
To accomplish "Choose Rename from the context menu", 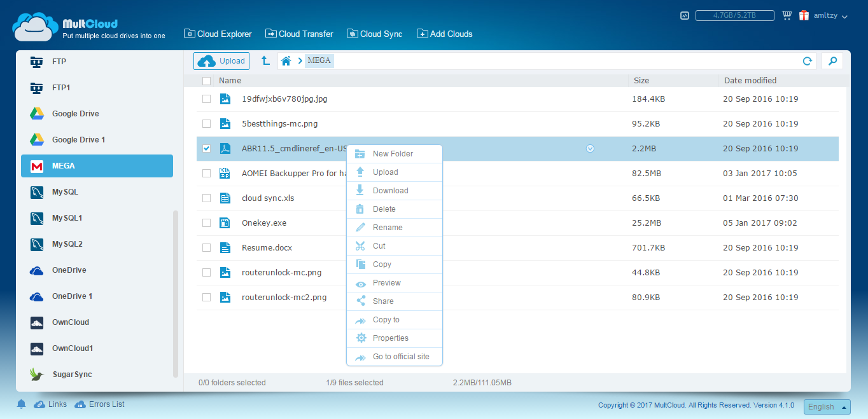I will pos(387,227).
